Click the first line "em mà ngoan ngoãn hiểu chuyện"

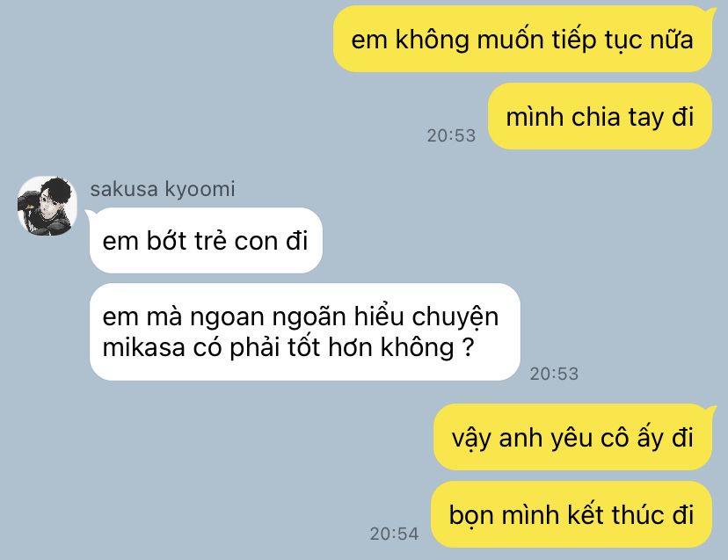click(301, 316)
